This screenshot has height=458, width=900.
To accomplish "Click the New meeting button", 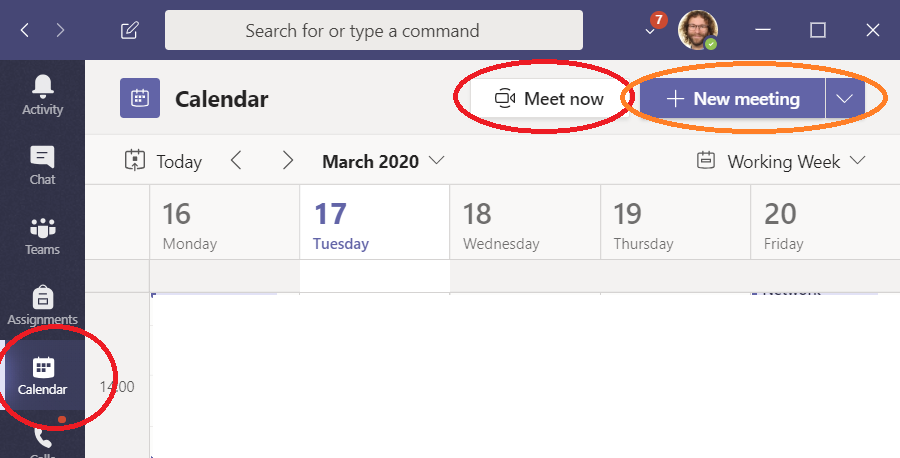I will pyautogui.click(x=732, y=99).
